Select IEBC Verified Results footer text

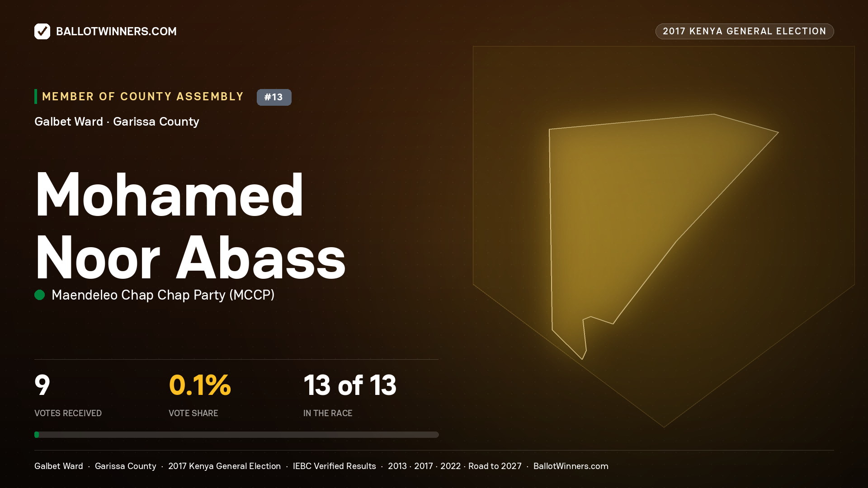(x=335, y=466)
